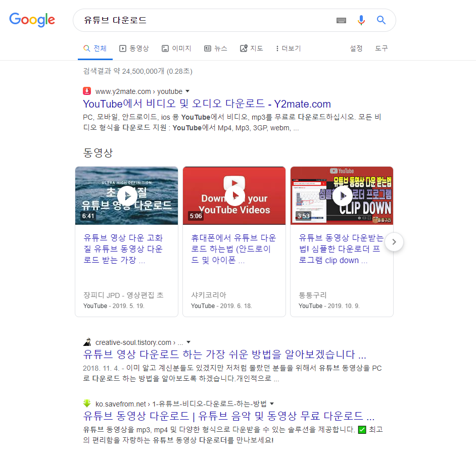
Task: Click the savefrom green arrow favicon
Action: click(87, 403)
